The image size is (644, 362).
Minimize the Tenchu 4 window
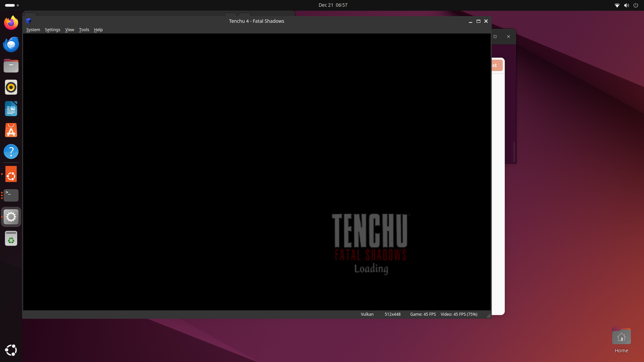click(x=471, y=22)
